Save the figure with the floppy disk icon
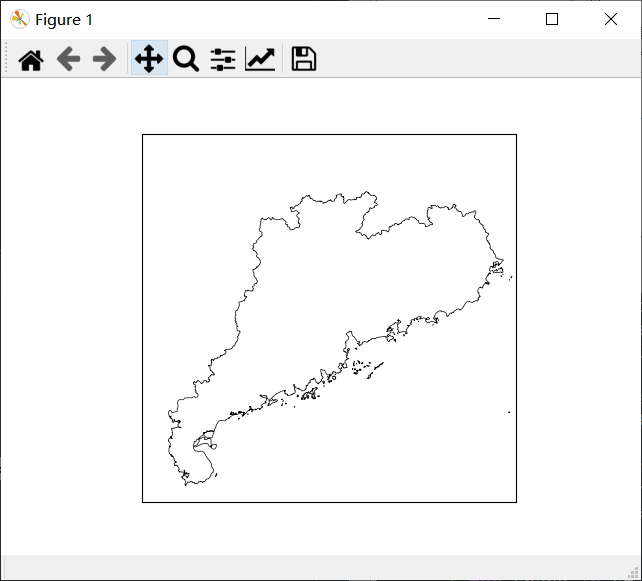This screenshot has width=642, height=581. click(303, 59)
